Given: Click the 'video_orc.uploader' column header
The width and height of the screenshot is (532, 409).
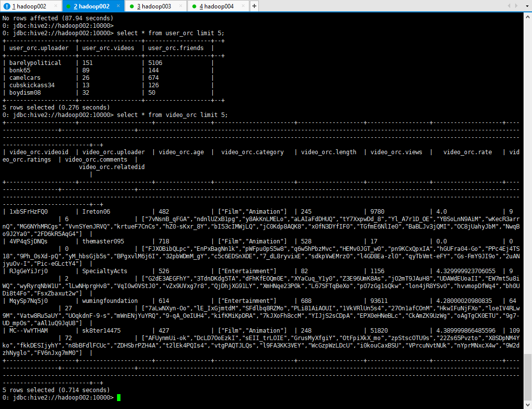Looking at the screenshot, I should click(x=114, y=152).
